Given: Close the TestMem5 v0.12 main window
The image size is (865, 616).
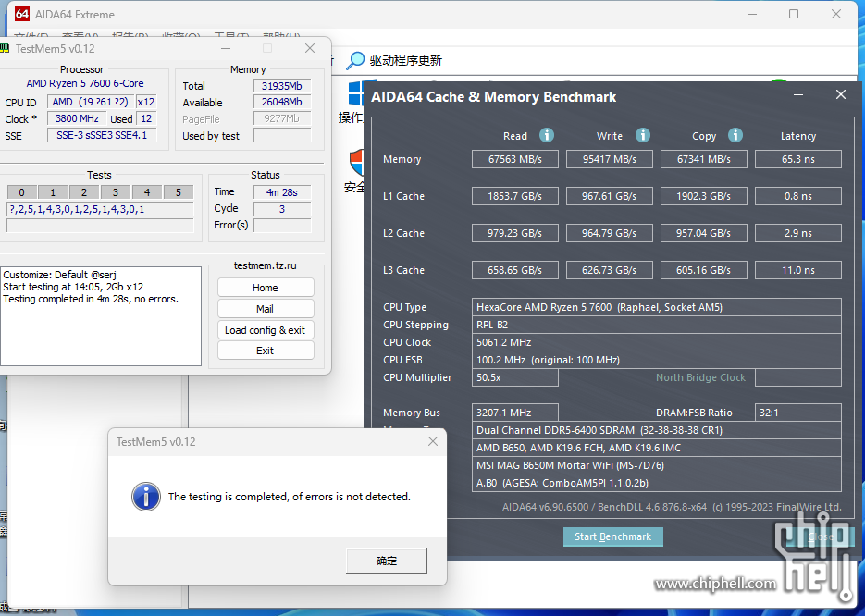Looking at the screenshot, I should [310, 48].
